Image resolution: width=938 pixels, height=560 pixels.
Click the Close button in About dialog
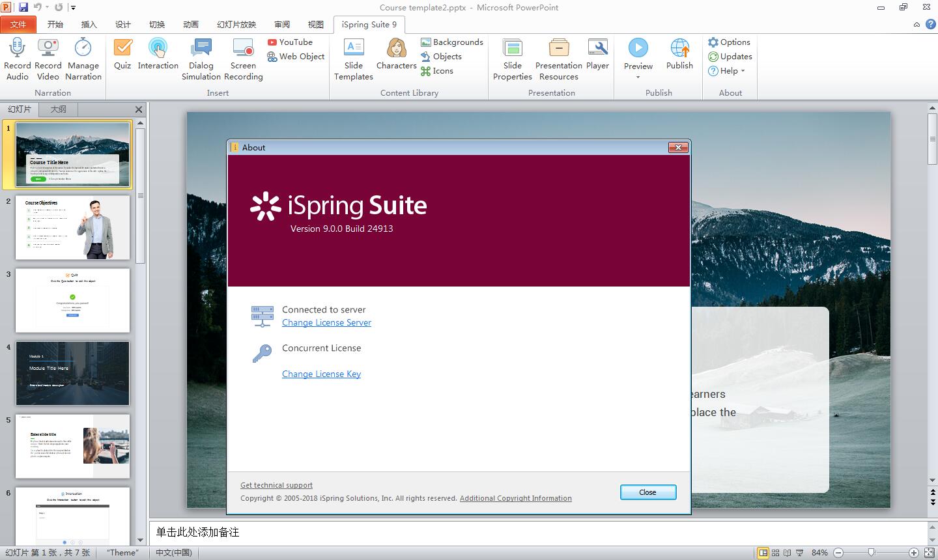point(647,492)
